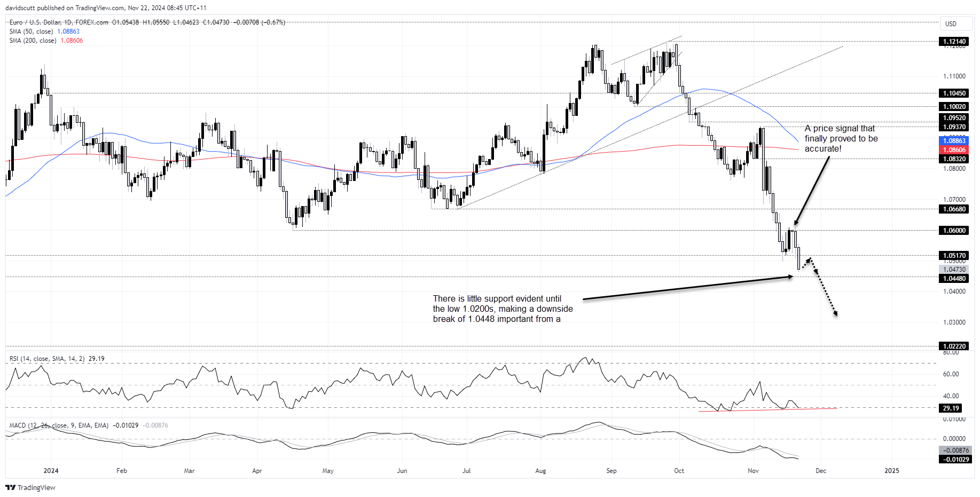Click the 'There is little support evident' annotation
Viewport: 980px width, 497px height.
point(503,309)
